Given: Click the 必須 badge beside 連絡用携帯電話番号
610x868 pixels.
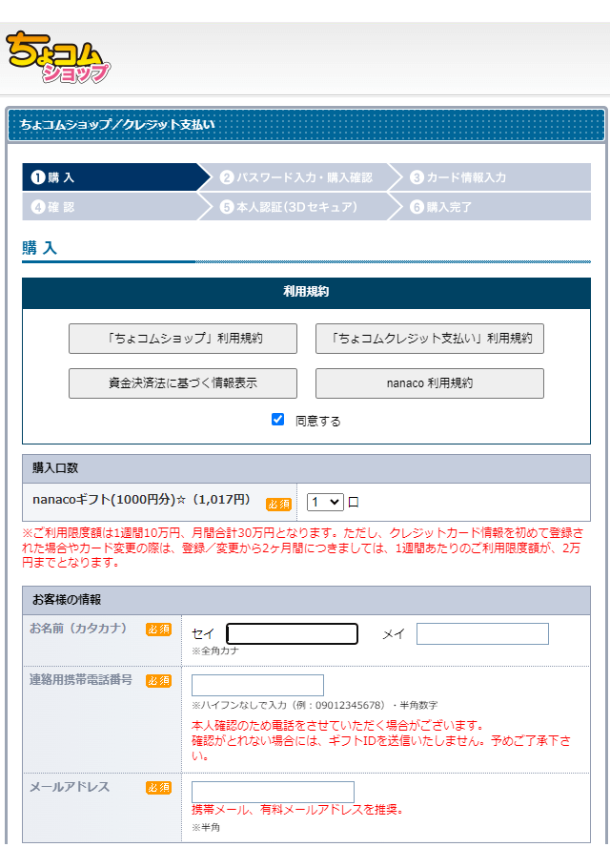Looking at the screenshot, I should (x=159, y=681).
